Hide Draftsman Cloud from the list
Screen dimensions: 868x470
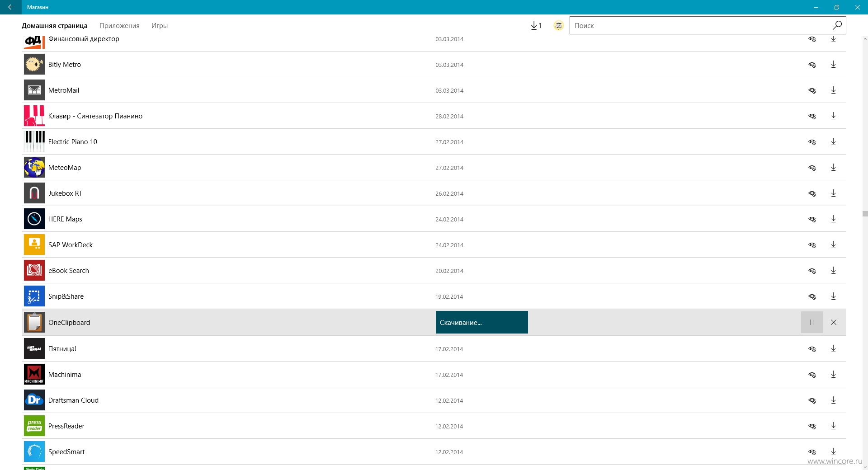click(x=812, y=401)
